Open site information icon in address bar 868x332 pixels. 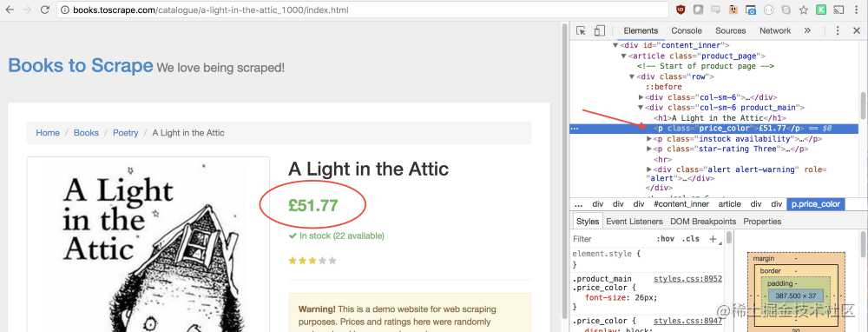tap(65, 10)
